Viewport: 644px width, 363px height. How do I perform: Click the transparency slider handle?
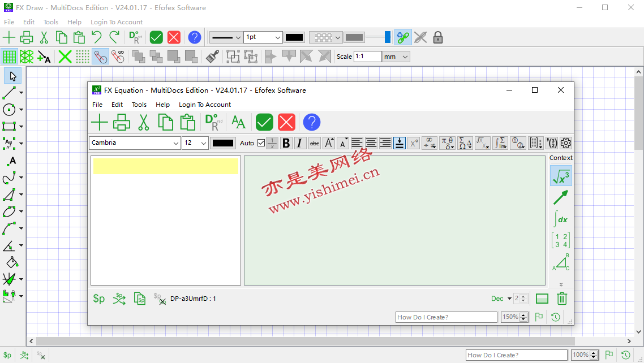click(387, 37)
